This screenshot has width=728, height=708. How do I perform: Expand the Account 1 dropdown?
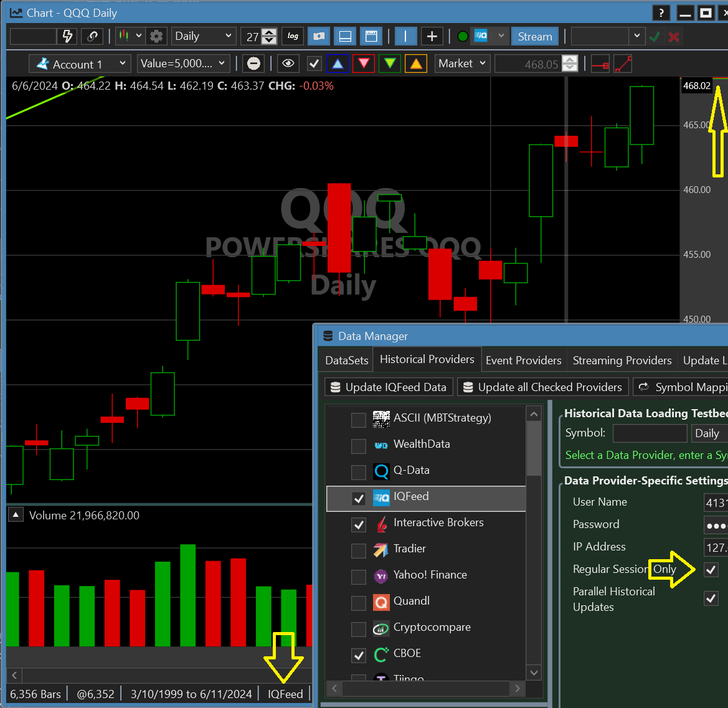tap(80, 64)
